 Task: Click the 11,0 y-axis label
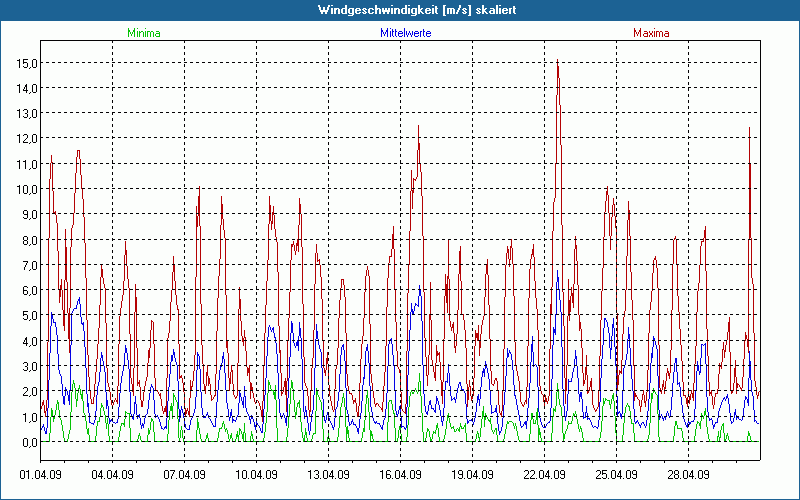point(26,164)
